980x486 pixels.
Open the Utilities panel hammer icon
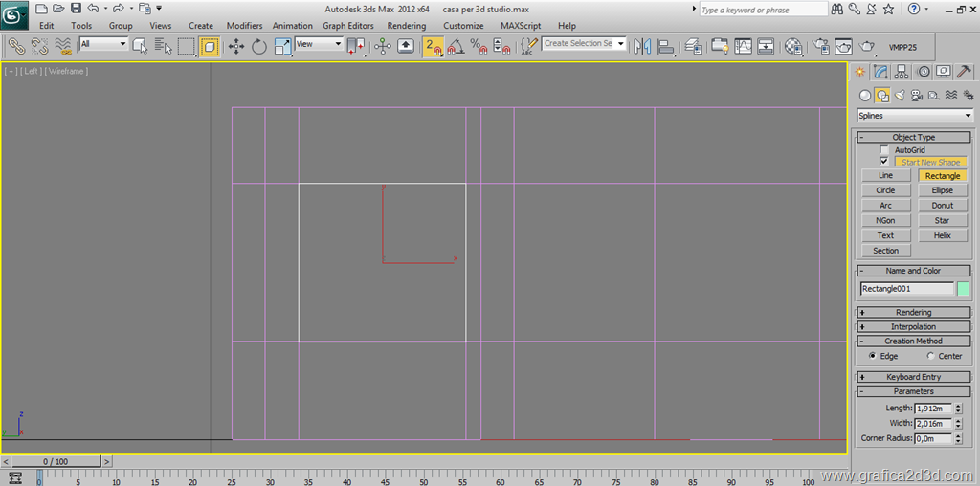click(965, 72)
